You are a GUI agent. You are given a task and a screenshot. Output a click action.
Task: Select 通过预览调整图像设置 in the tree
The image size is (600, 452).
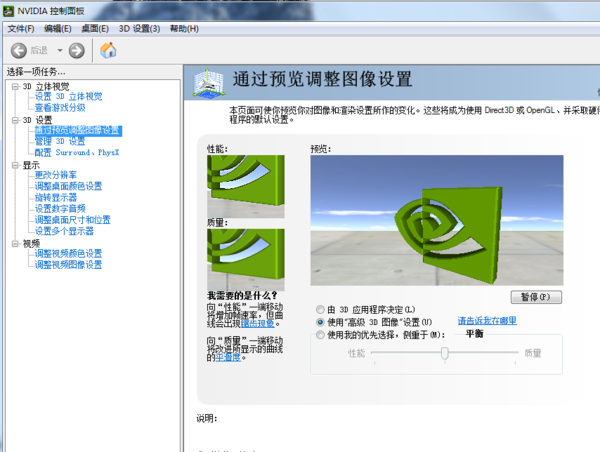78,131
